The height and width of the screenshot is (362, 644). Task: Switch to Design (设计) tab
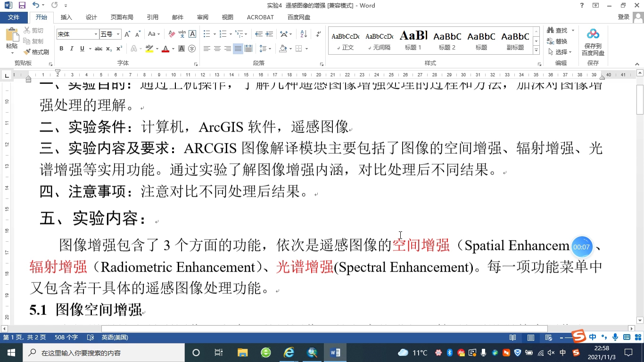91,17
